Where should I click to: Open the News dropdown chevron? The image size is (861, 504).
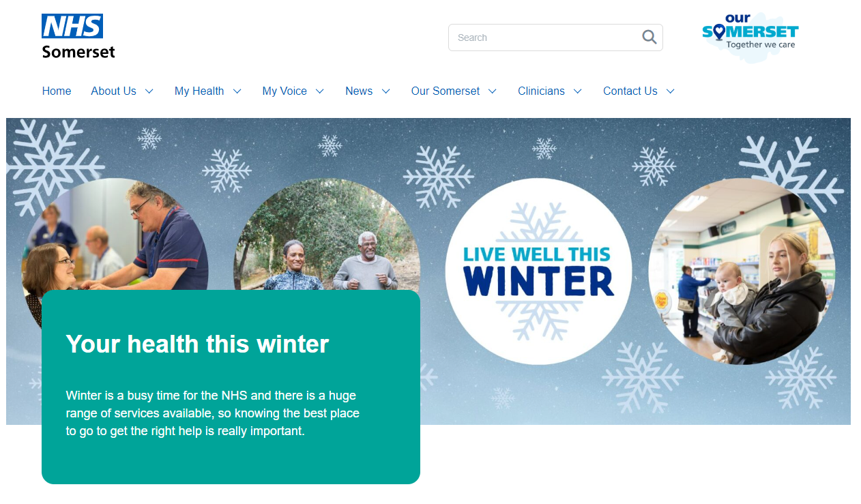(385, 91)
